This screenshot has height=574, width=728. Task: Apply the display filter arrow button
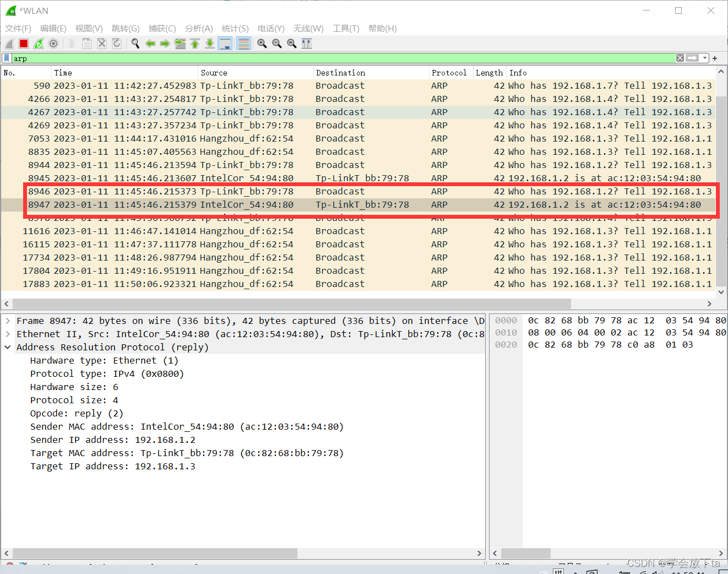click(x=692, y=58)
